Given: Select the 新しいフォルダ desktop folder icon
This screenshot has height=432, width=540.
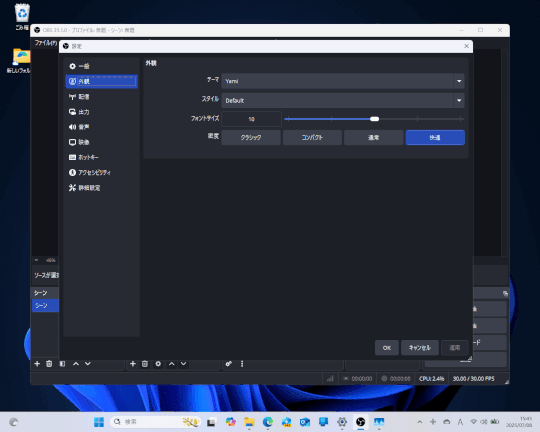Looking at the screenshot, I should click(x=19, y=61).
